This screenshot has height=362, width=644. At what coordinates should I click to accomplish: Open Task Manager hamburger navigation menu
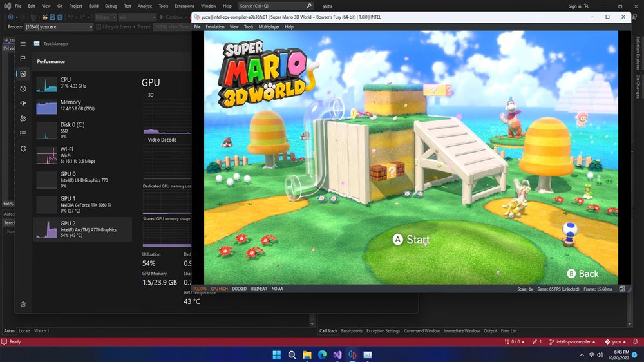pyautogui.click(x=23, y=44)
